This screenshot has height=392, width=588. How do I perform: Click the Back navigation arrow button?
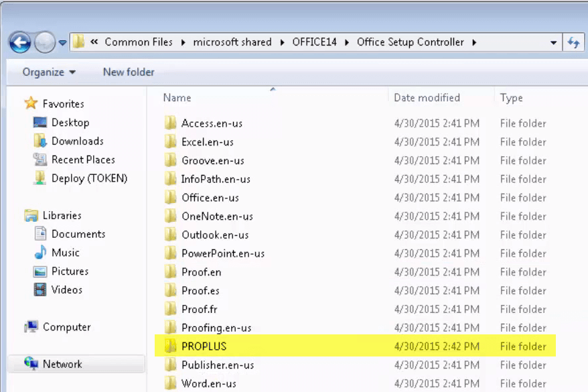20,42
